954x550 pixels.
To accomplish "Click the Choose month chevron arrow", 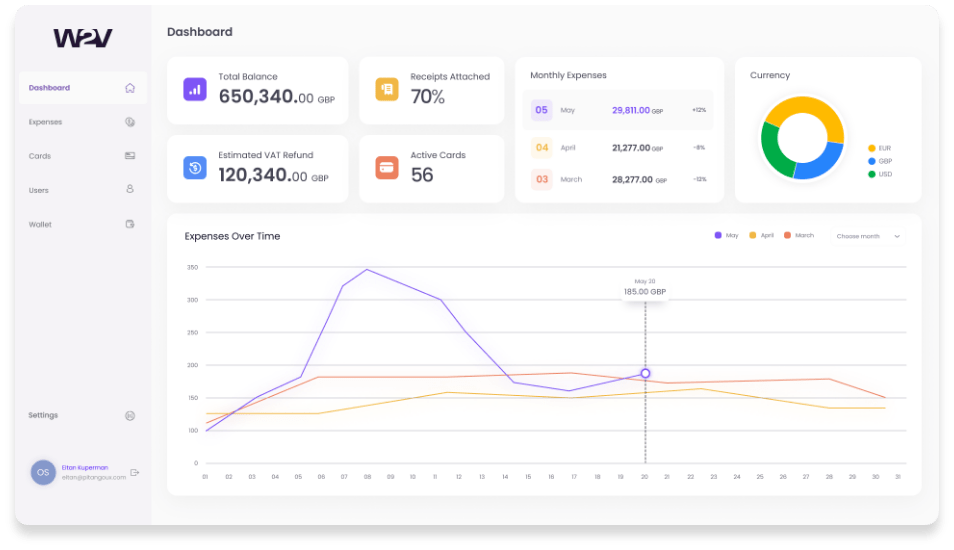I will [897, 236].
